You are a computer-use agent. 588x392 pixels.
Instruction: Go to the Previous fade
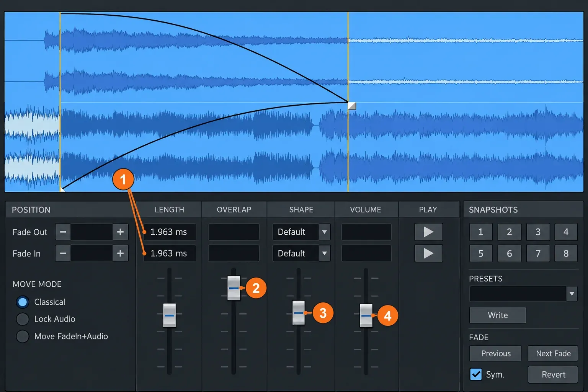click(496, 353)
